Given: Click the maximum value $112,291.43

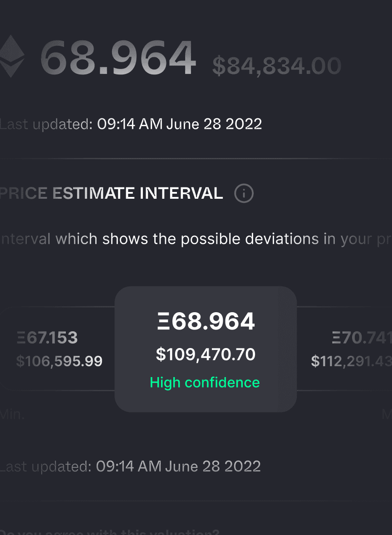Looking at the screenshot, I should pos(352,361).
